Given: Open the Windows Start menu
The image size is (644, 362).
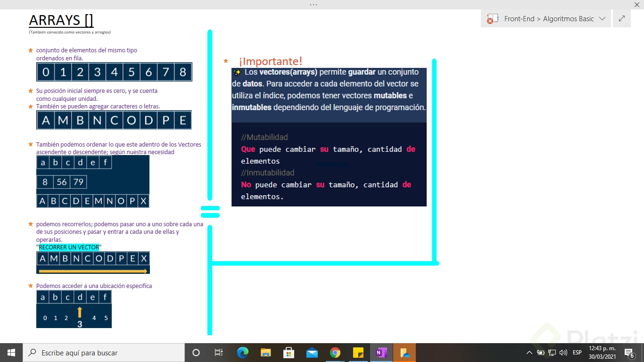Looking at the screenshot, I should (x=11, y=353).
